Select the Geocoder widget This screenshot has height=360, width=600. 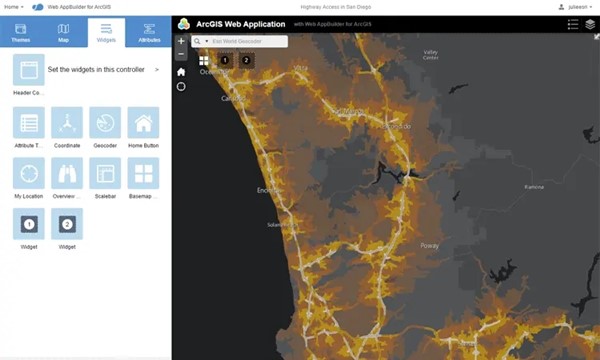coord(105,122)
